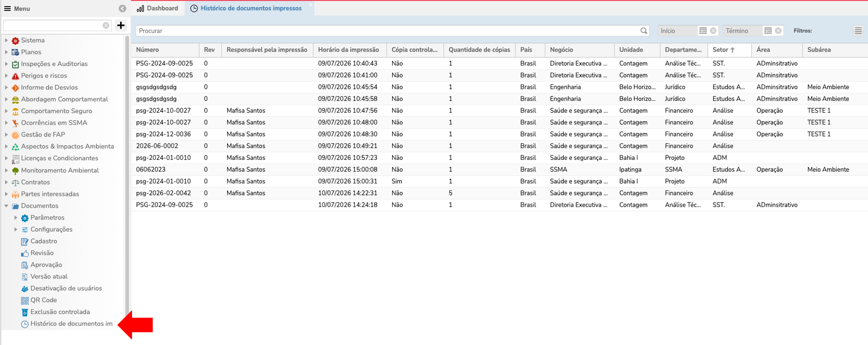Click the Monitoramento Ambiental tree icon
Screen dimensions: 868x345
click(x=15, y=171)
